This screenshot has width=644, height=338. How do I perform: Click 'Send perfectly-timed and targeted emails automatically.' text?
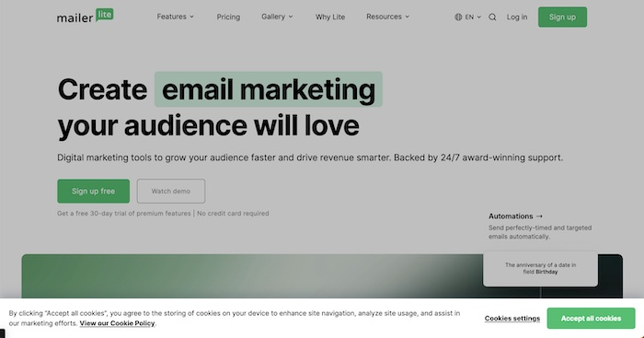[540, 232]
